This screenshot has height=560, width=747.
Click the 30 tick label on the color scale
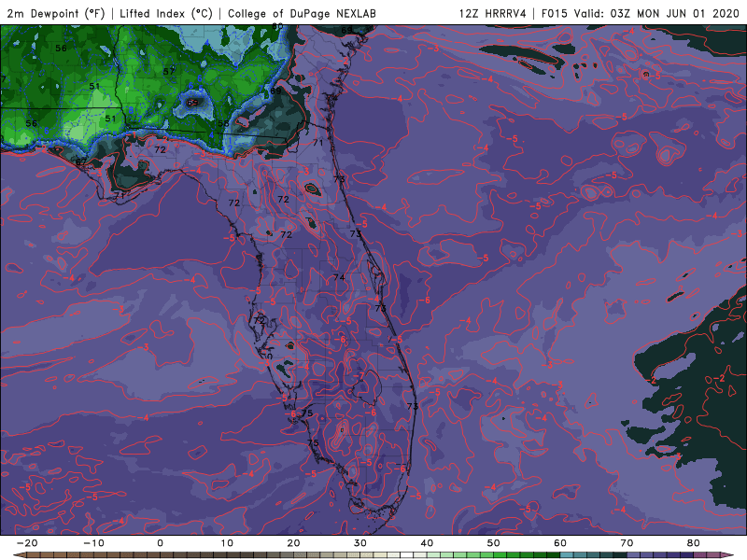tap(360, 543)
